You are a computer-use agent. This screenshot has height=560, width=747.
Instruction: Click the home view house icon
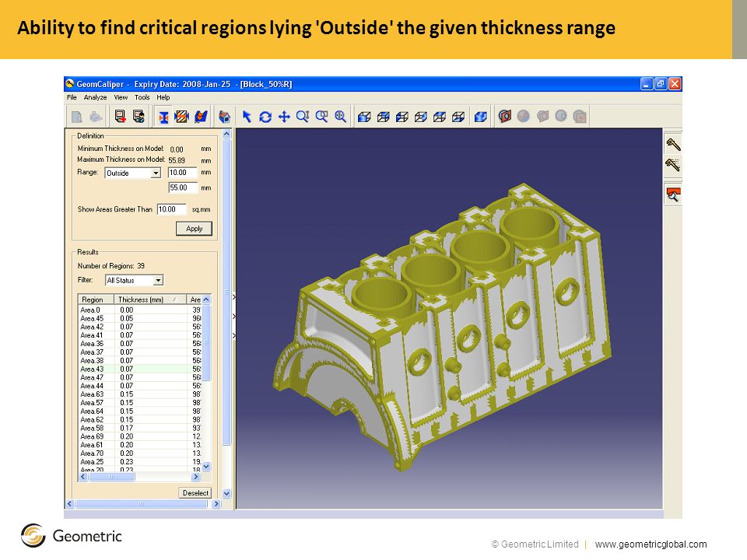[x=224, y=117]
